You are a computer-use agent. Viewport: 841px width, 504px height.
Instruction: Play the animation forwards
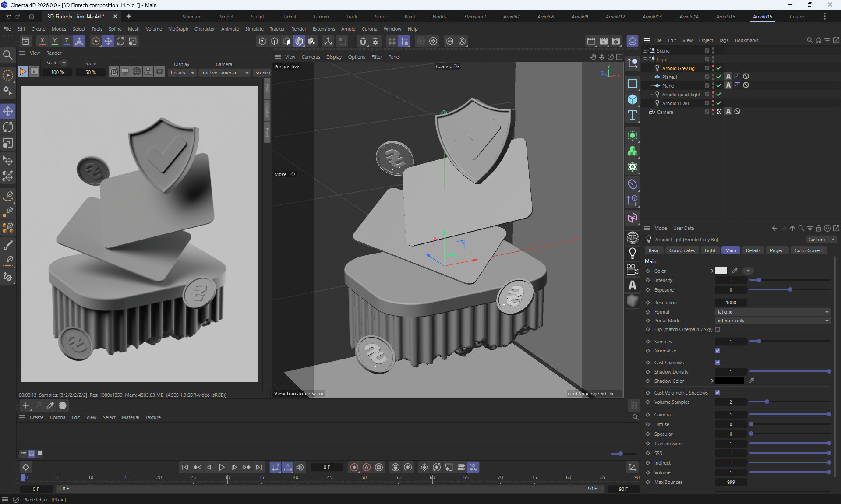222,467
